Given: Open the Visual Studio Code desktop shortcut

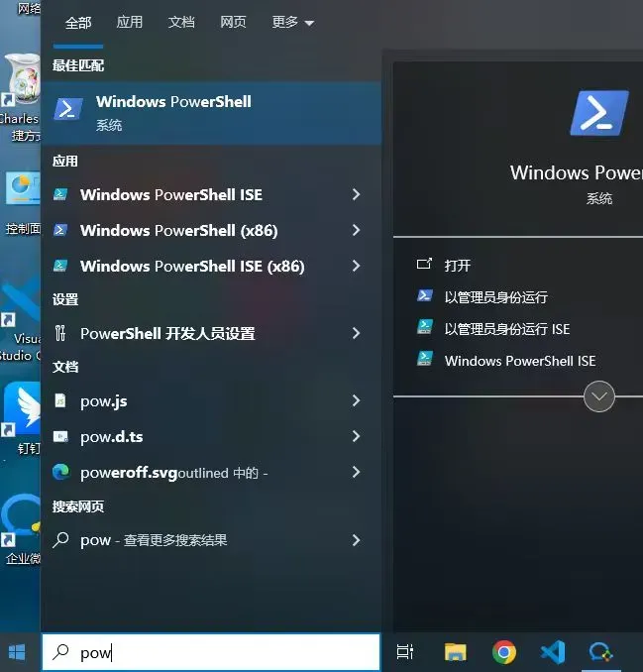Looking at the screenshot, I should [19, 318].
